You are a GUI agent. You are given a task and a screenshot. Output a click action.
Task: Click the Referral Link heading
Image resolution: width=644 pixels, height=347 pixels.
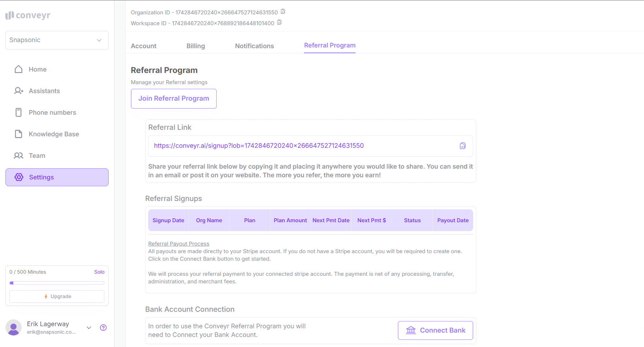(170, 127)
